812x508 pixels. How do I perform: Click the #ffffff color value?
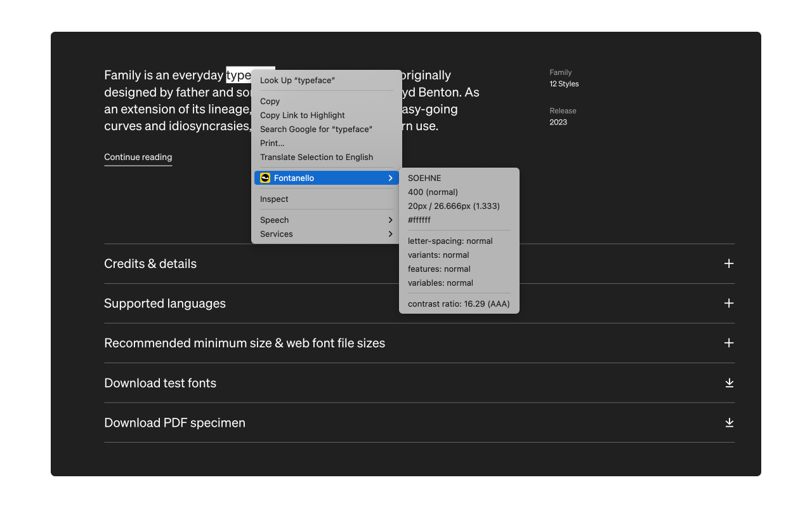coord(419,220)
